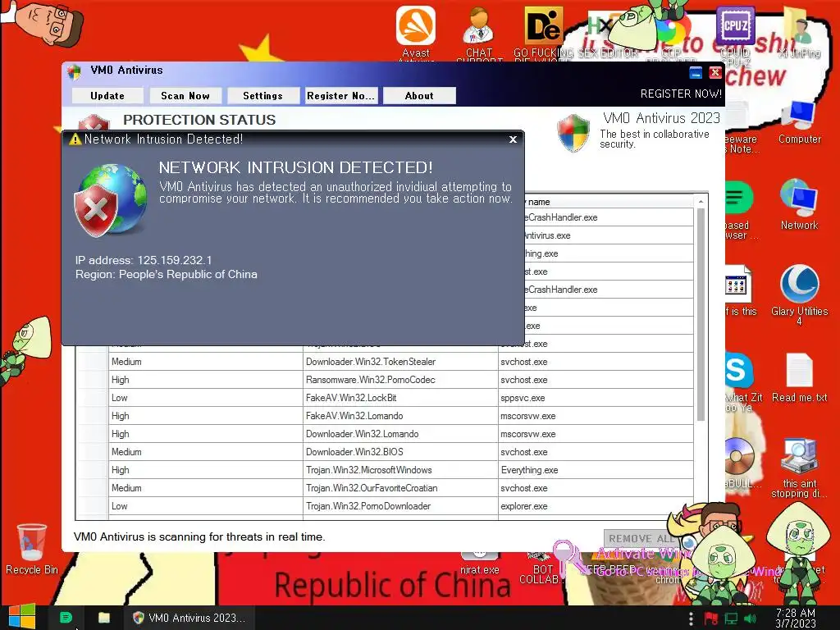Select the Trojan.Win32.PornoDownloader entry
The height and width of the screenshot is (630, 840).
click(400, 506)
